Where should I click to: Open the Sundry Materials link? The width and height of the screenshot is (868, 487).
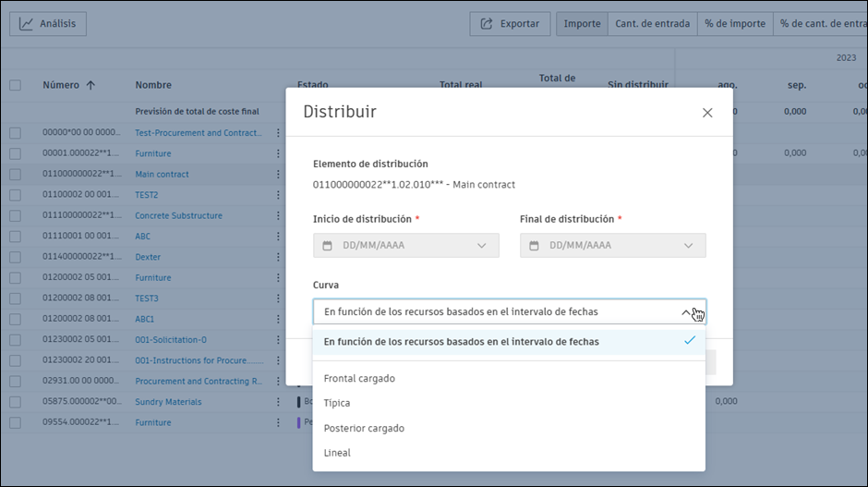[168, 402]
